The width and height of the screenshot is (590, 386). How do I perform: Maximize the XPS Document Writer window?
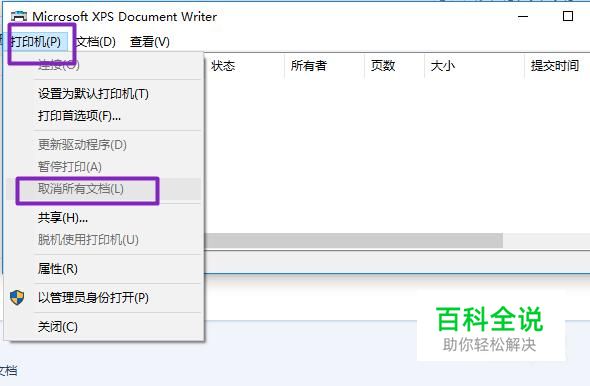coord(568,16)
